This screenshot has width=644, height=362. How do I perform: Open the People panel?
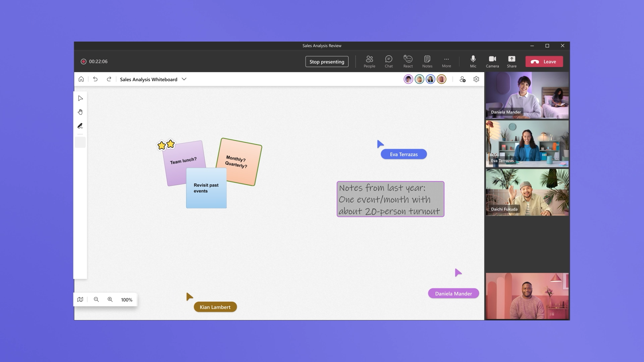pyautogui.click(x=369, y=62)
